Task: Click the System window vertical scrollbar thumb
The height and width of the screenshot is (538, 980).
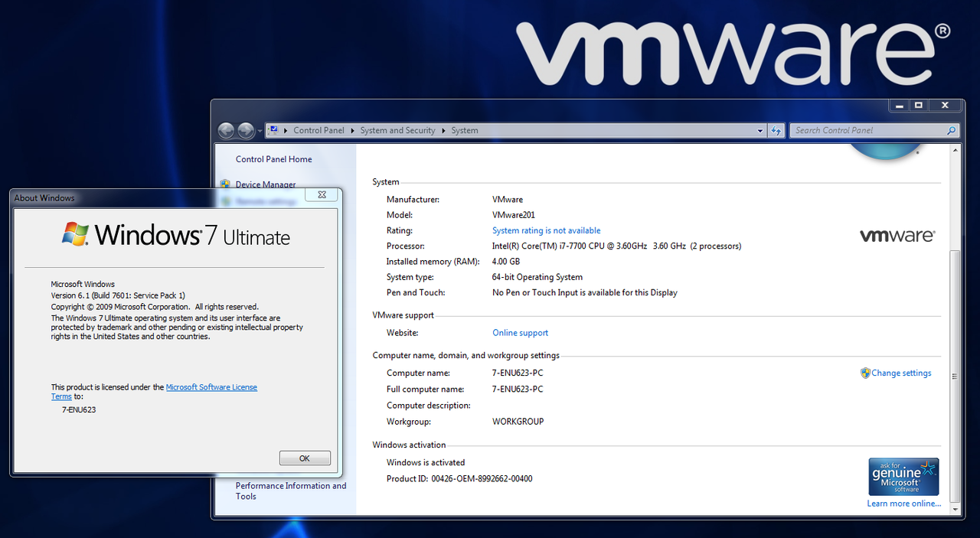Action: pyautogui.click(x=954, y=376)
